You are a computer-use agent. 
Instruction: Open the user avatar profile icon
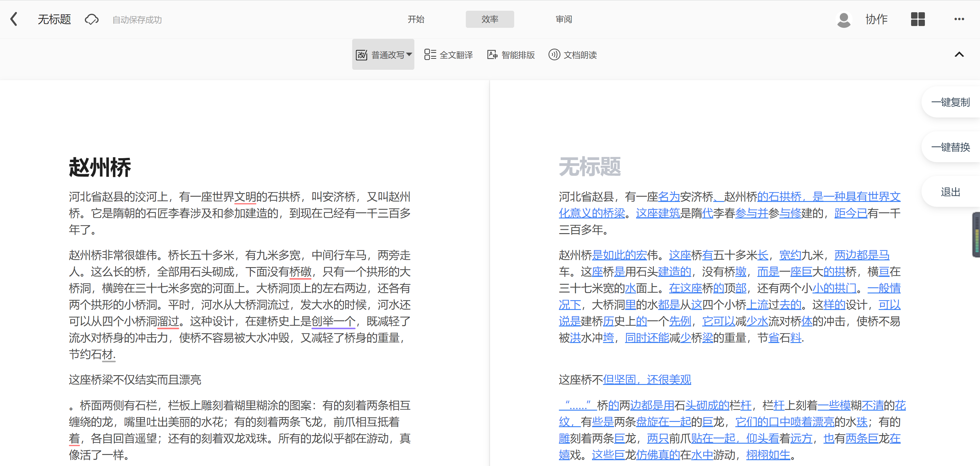843,19
